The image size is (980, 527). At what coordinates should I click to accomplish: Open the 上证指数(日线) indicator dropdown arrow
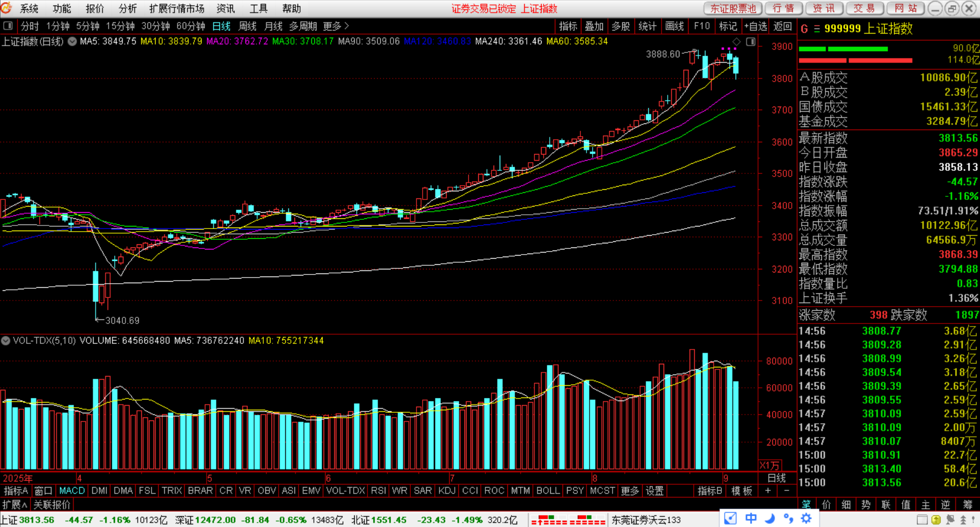click(72, 42)
